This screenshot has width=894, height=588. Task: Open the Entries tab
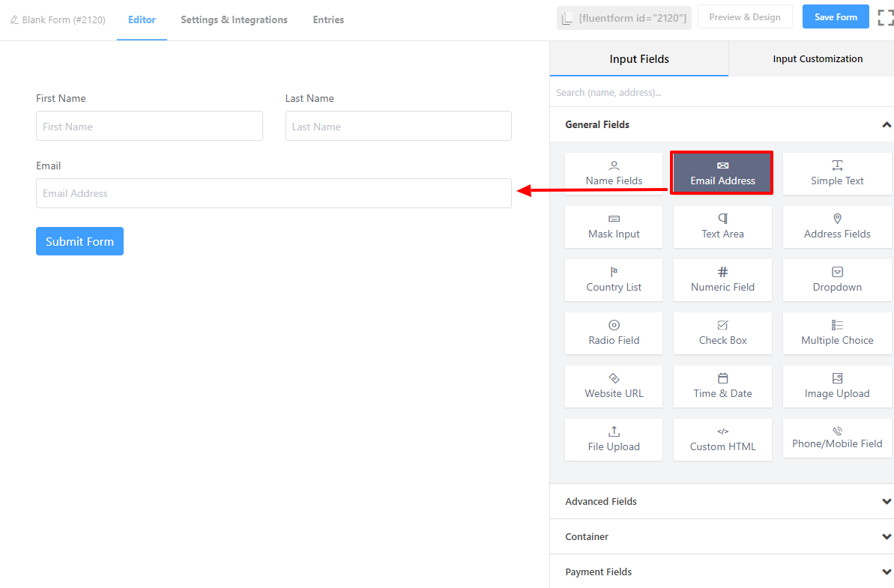coord(328,20)
